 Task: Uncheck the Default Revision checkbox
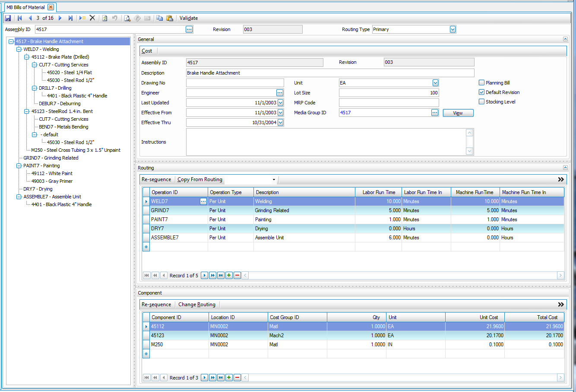click(x=481, y=92)
